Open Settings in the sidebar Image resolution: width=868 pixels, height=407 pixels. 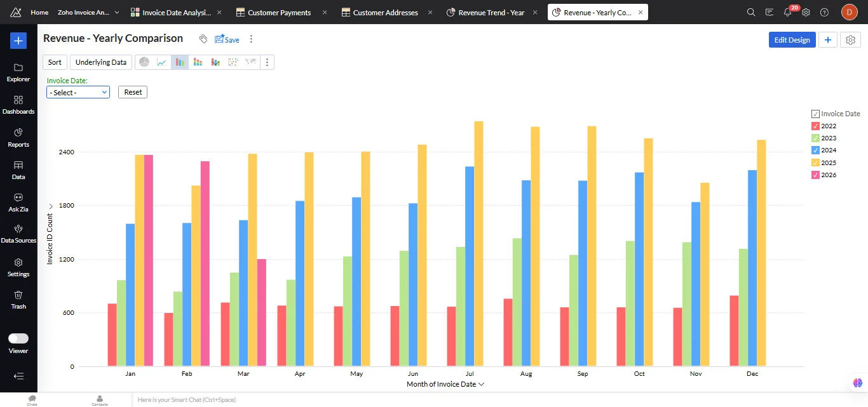(x=18, y=267)
